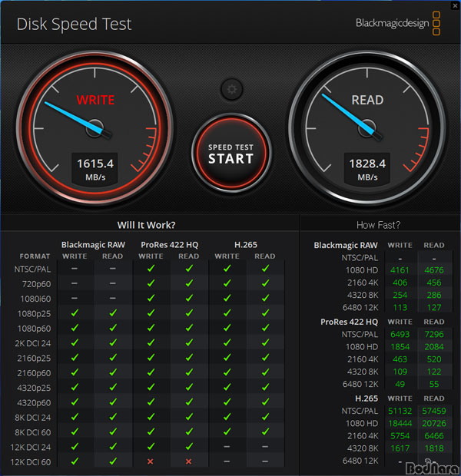This screenshot has height=476, width=461.
Task: Click the 2K DCI 24 format row label
Action: (x=33, y=343)
